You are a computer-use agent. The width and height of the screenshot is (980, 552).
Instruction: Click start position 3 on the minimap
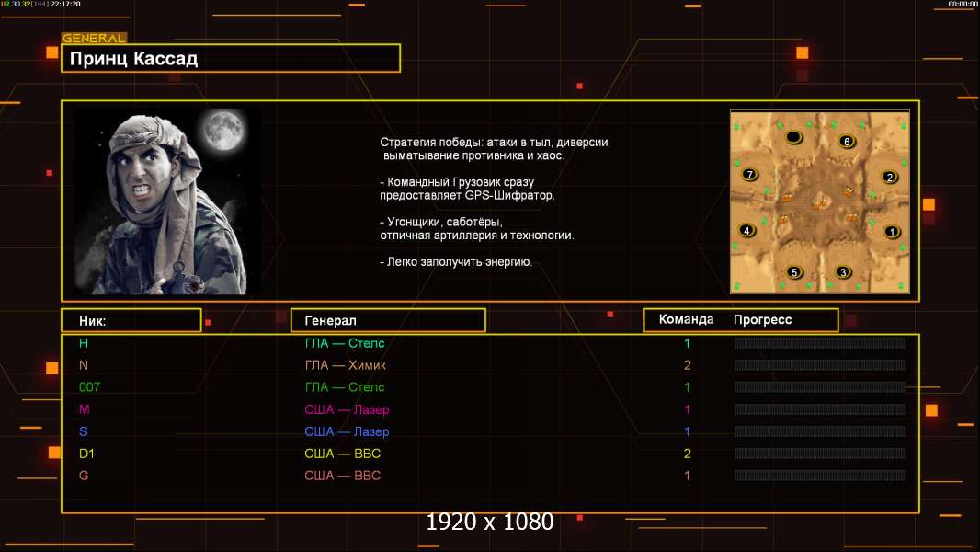[842, 272]
